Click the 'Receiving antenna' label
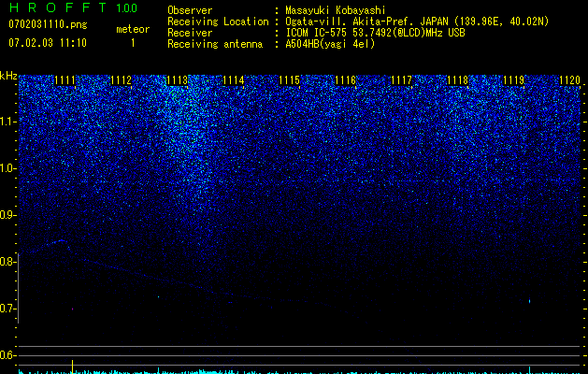The height and width of the screenshot is (374, 588). pyautogui.click(x=215, y=44)
